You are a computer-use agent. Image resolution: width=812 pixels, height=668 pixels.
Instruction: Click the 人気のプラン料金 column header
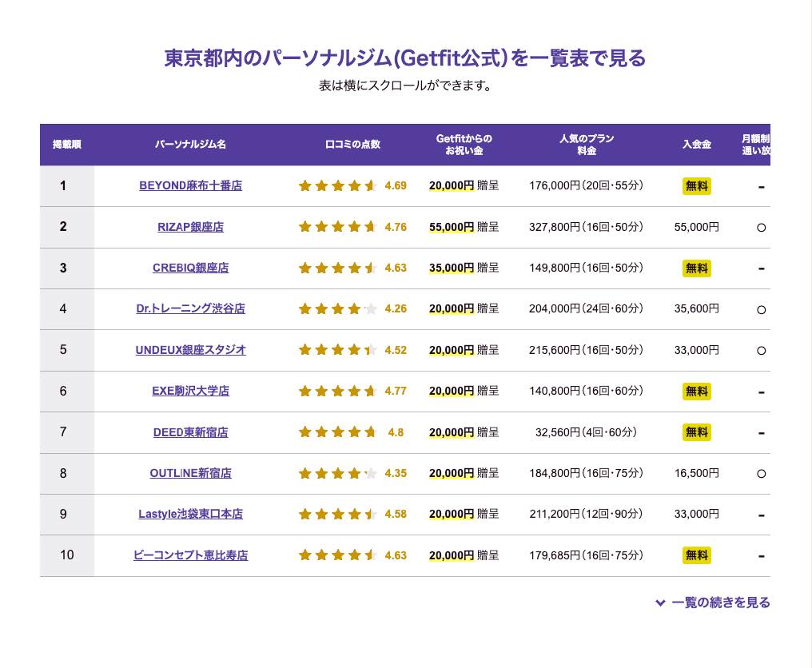587,145
